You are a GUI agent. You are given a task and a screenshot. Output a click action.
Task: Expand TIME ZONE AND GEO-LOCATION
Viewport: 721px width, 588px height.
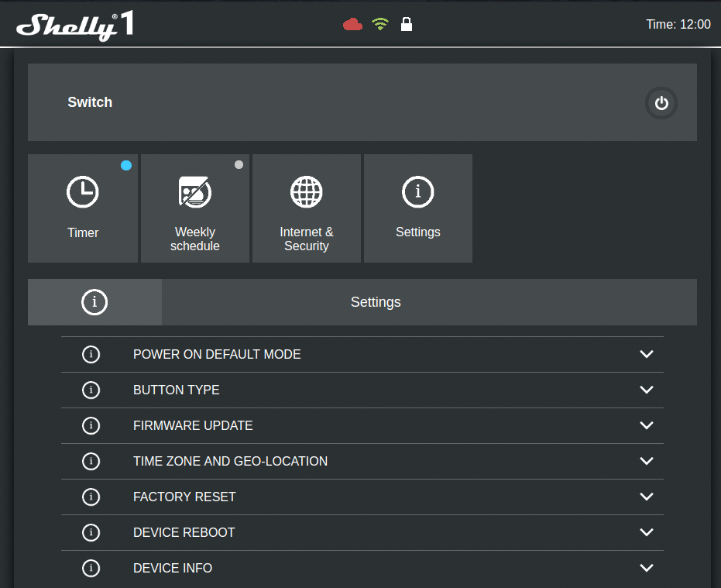[x=361, y=461]
